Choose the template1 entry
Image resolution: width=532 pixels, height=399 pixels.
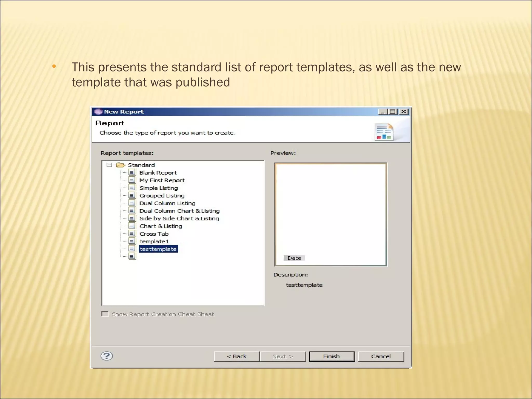click(154, 241)
